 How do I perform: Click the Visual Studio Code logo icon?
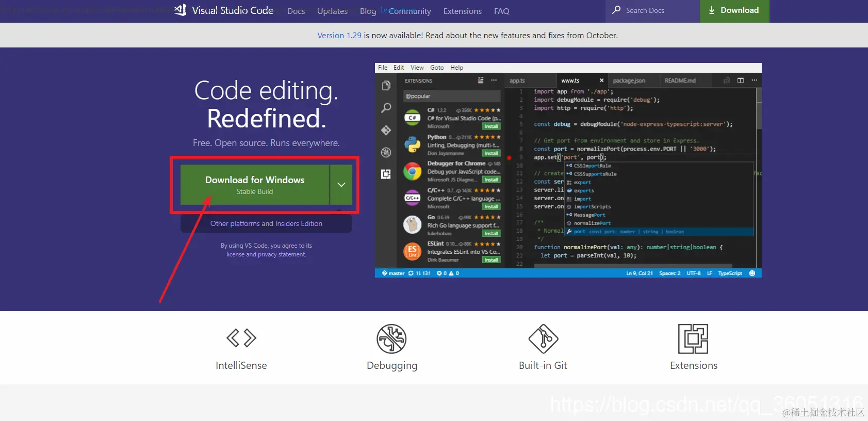click(x=180, y=10)
